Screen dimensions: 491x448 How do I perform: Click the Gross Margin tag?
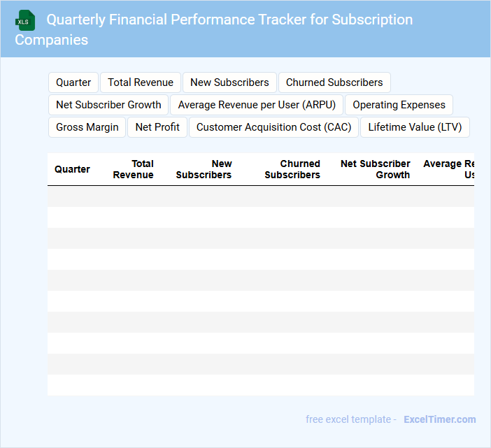(87, 127)
